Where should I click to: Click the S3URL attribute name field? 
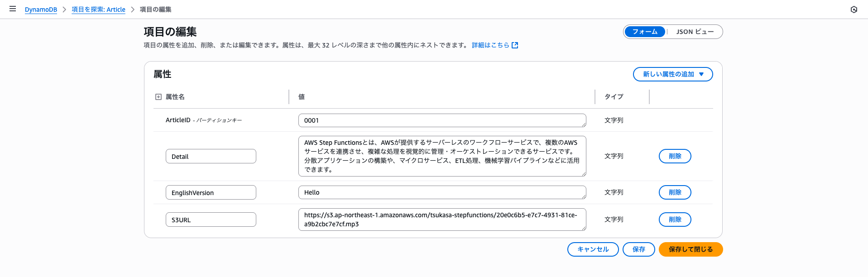tap(211, 220)
